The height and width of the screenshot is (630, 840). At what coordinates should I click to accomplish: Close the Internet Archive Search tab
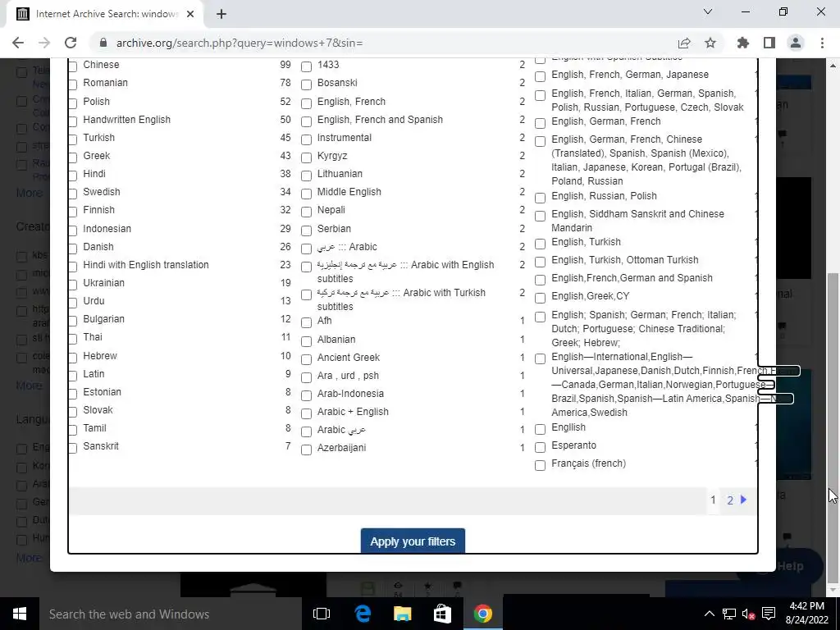coord(190,14)
